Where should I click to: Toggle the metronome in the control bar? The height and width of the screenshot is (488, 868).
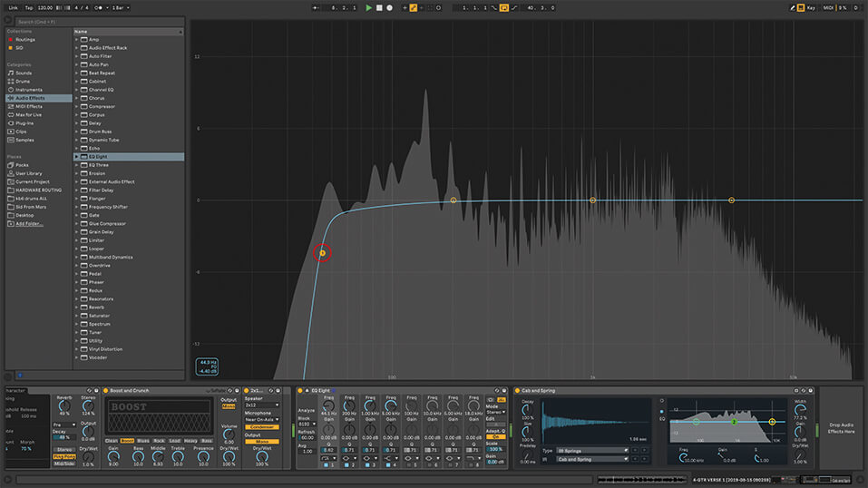click(100, 8)
